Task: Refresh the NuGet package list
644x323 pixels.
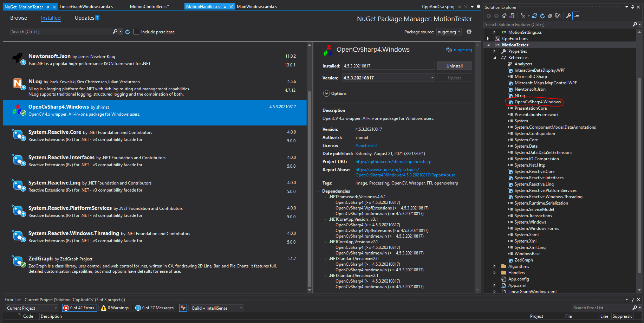Action: (128, 32)
